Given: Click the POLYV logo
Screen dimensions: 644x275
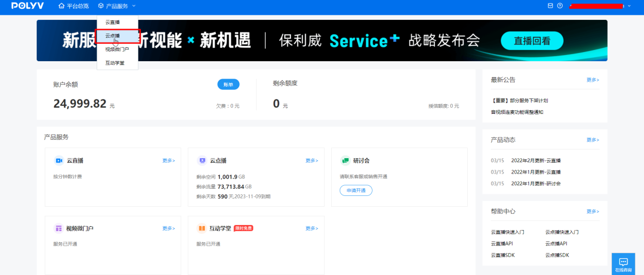Looking at the screenshot, I should [x=28, y=6].
